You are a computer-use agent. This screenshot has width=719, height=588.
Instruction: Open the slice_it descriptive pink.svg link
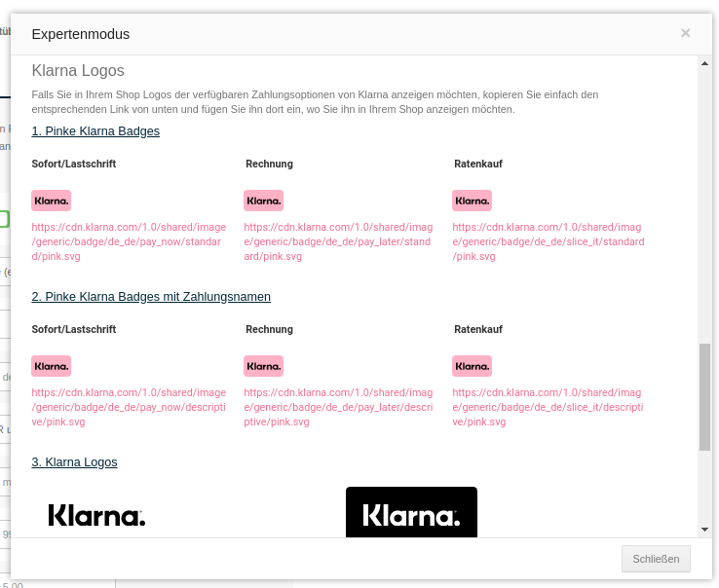pos(548,407)
